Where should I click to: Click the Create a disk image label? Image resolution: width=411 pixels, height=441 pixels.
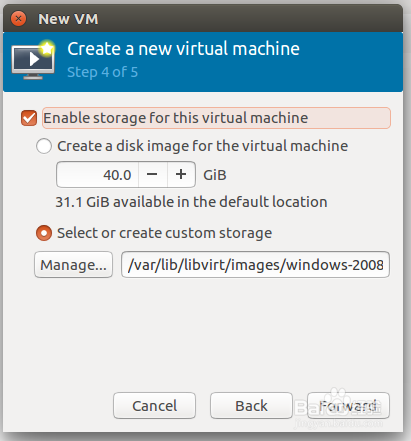[203, 146]
